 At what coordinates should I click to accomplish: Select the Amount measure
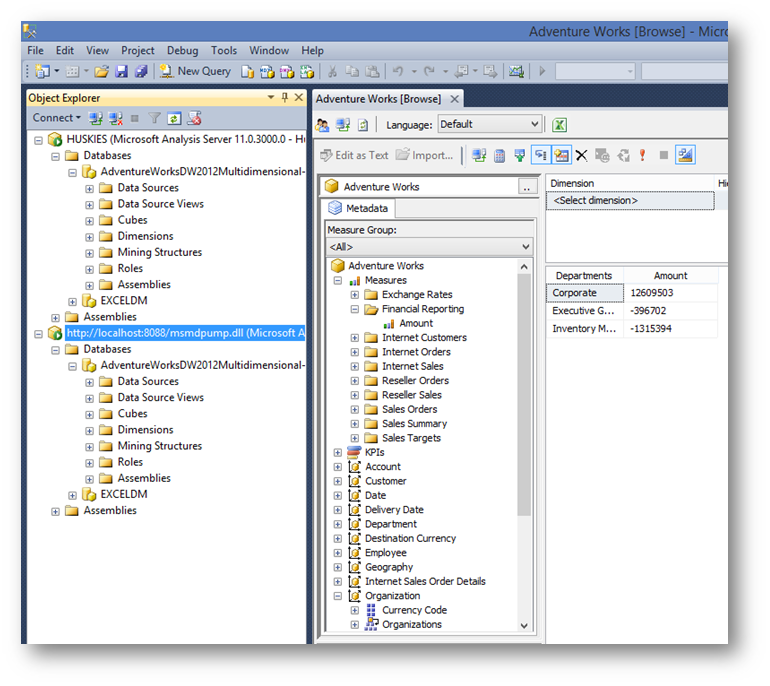pyautogui.click(x=416, y=324)
